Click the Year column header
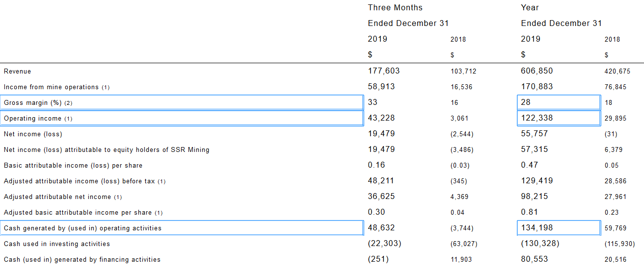The width and height of the screenshot is (644, 273). (530, 8)
